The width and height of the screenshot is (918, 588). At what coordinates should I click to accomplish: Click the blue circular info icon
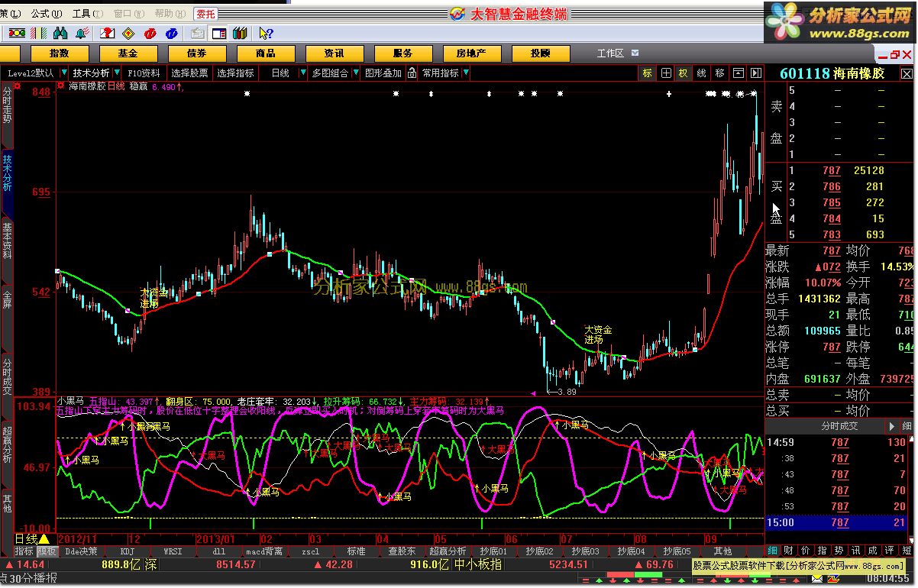tap(171, 33)
